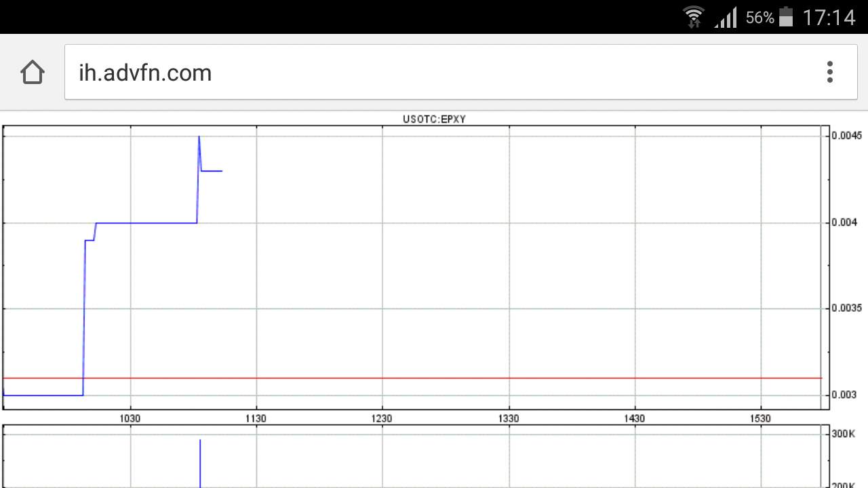
Task: Click the 0.003 price axis label
Action: coord(844,394)
